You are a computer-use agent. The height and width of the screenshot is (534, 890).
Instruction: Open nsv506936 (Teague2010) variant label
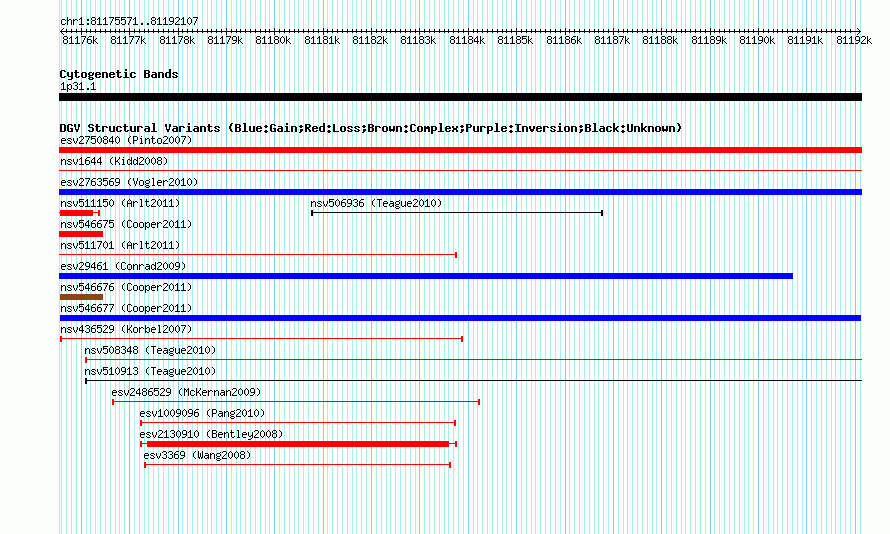(x=376, y=203)
